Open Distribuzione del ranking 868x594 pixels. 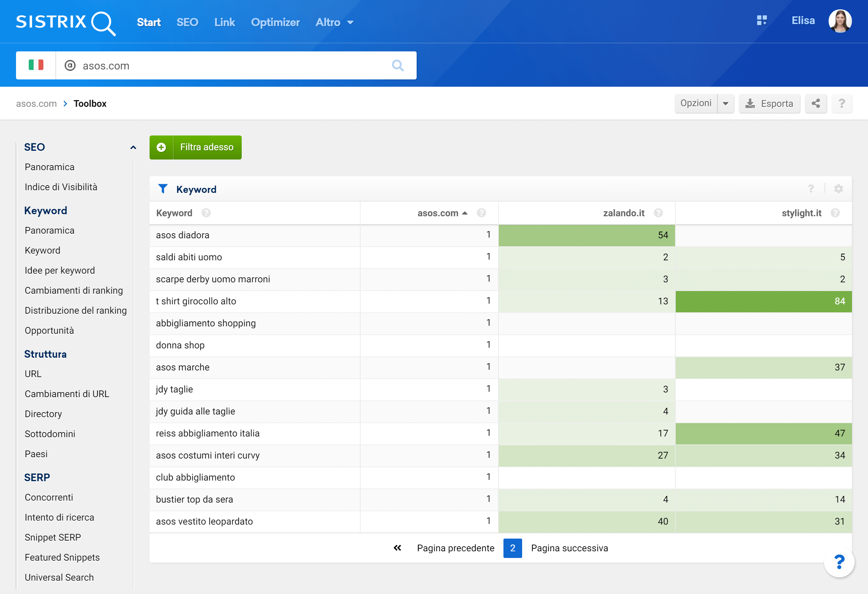click(x=76, y=310)
